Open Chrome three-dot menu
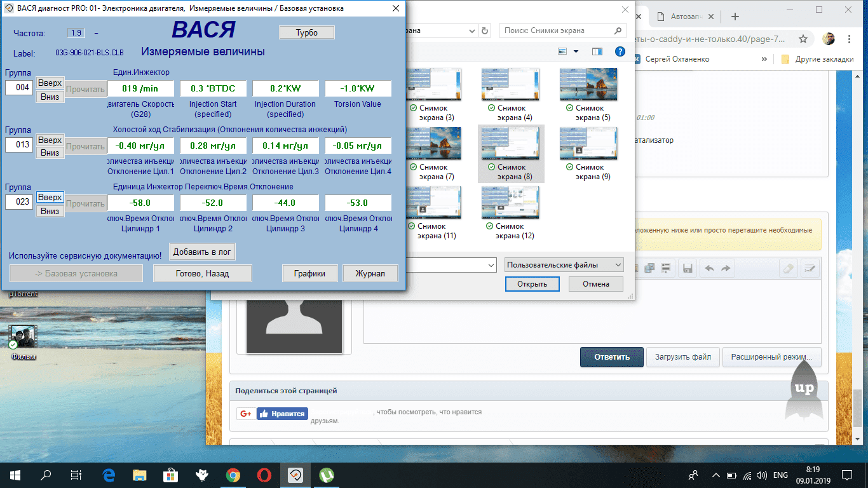 click(x=850, y=39)
